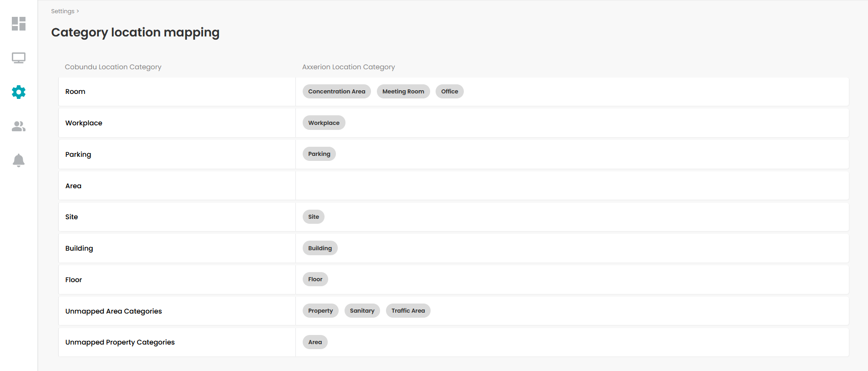
Task: Select the Meeting Room tag
Action: coord(403,92)
